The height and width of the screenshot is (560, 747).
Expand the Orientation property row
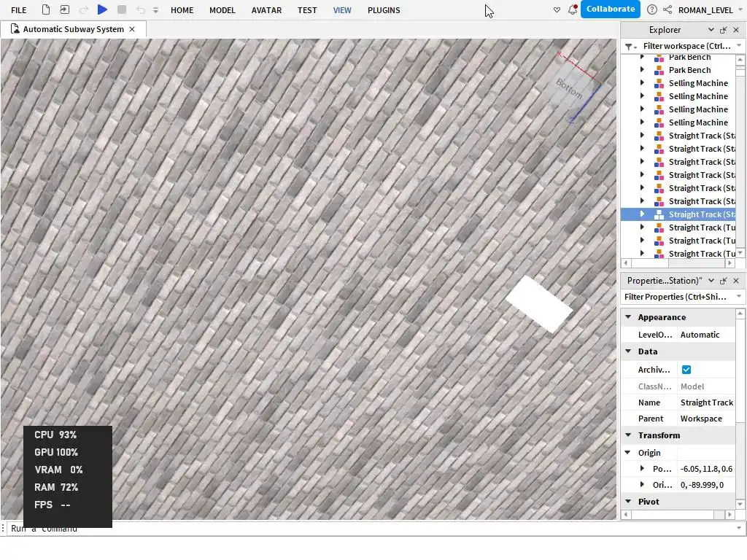642,485
